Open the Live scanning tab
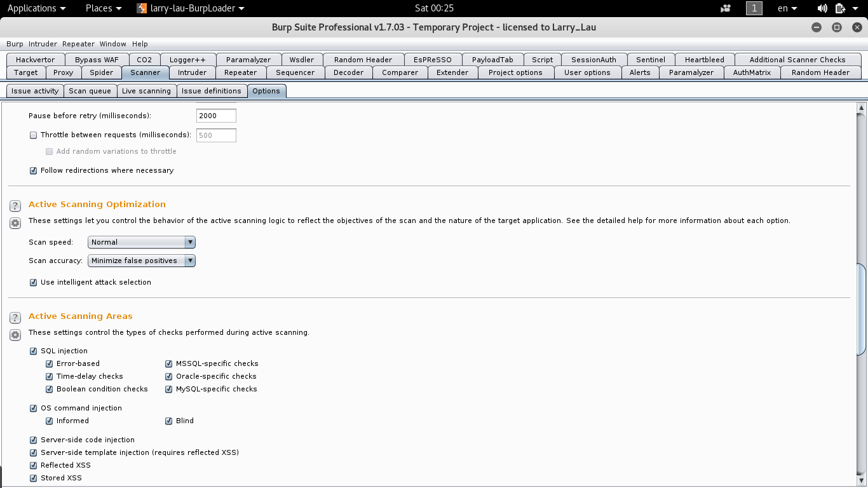868x488 pixels. point(146,91)
